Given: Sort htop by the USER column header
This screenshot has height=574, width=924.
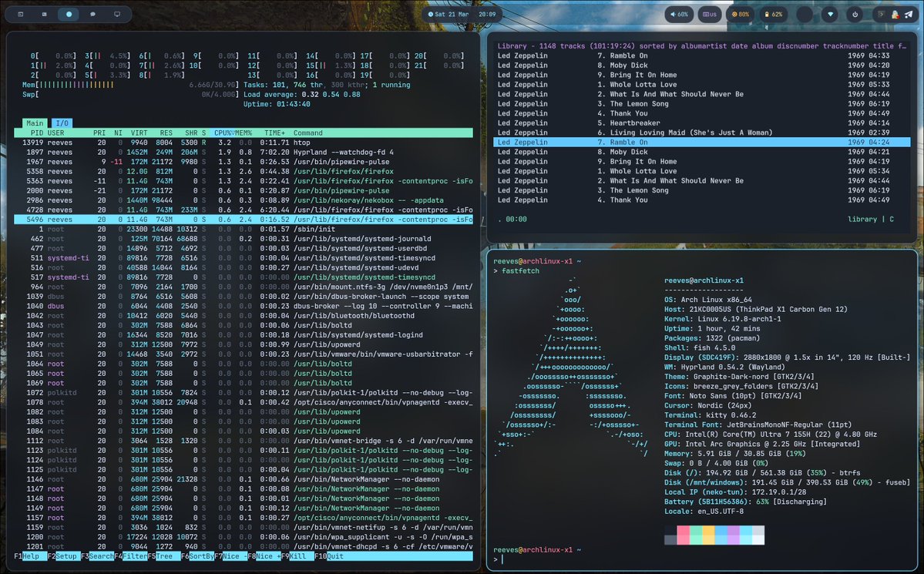Looking at the screenshot, I should [55, 133].
